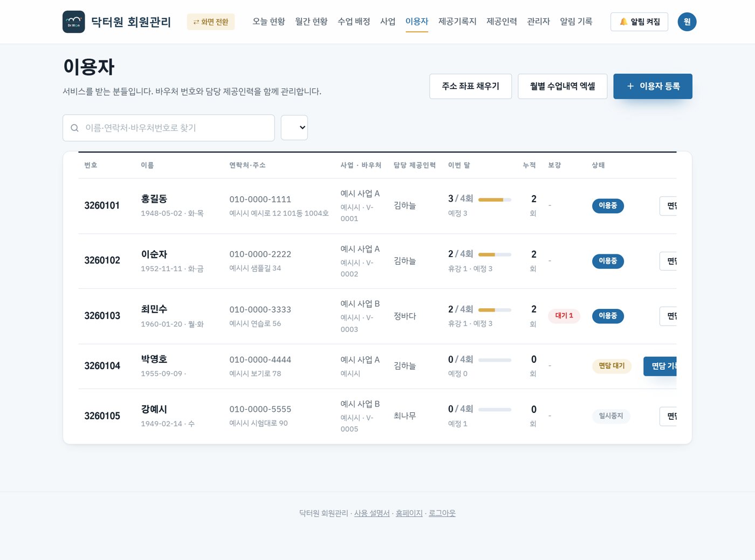Click the address 예시시 시험대로 90
This screenshot has width=755, height=560.
(x=258, y=424)
